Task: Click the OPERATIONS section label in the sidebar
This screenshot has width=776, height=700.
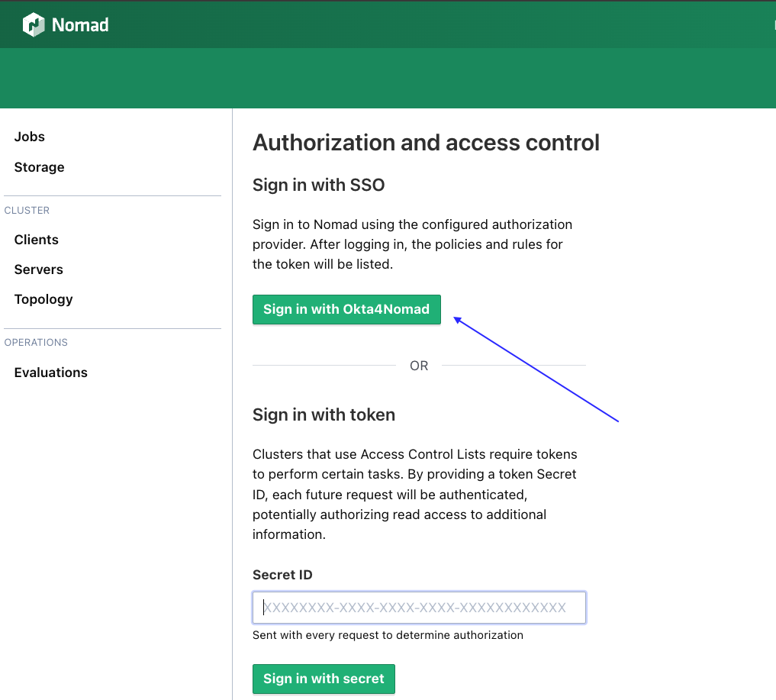Action: coord(36,343)
